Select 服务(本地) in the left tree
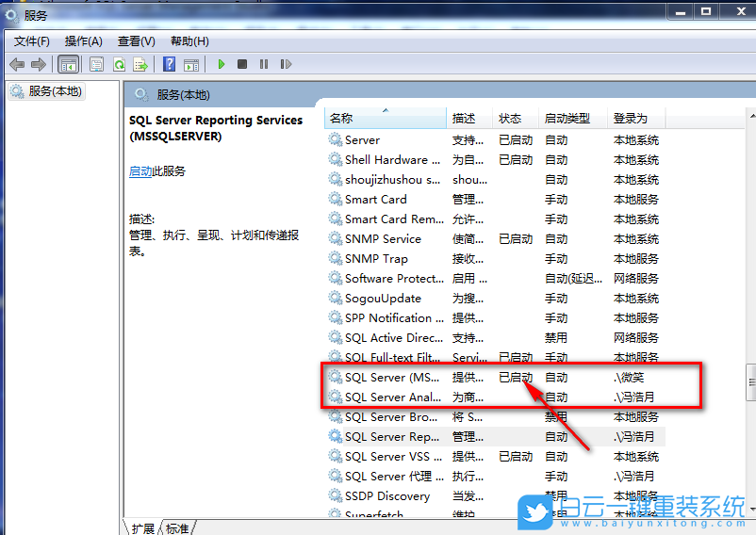This screenshot has width=756, height=535. (46, 91)
